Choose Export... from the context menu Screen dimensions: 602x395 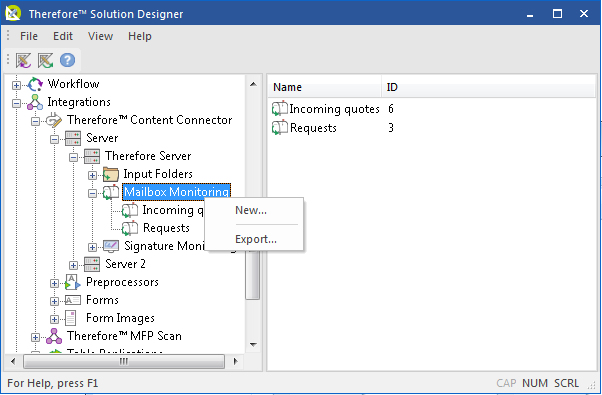[x=254, y=239]
